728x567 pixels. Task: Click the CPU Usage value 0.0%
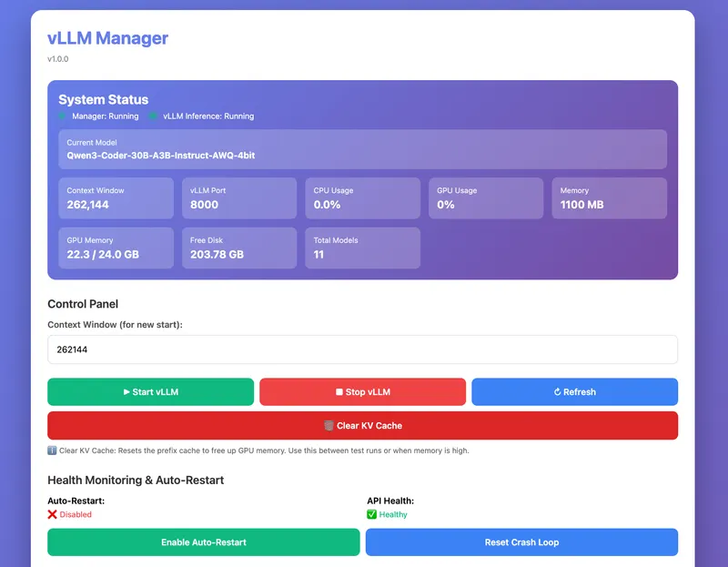tap(327, 205)
